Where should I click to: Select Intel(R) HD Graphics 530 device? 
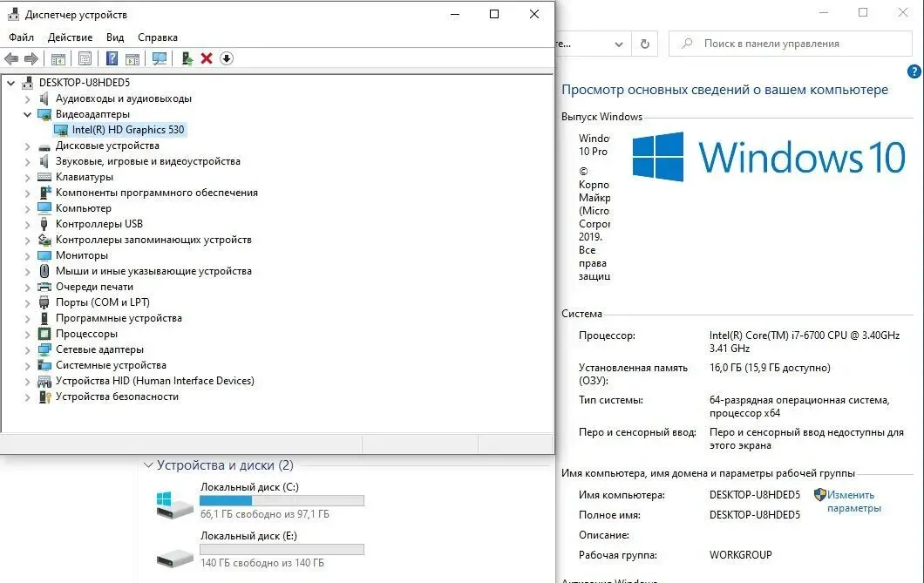coord(127,130)
